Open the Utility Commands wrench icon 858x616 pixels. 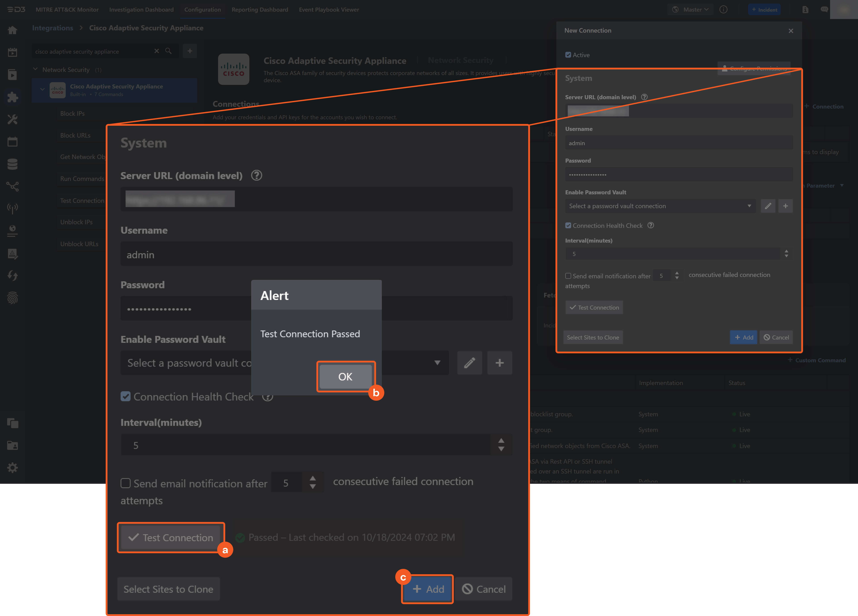pyautogui.click(x=13, y=119)
